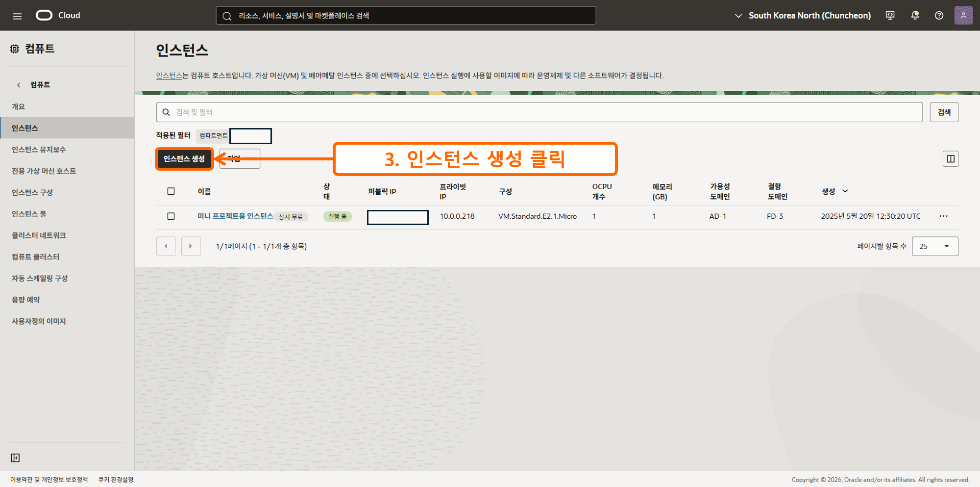This screenshot has width=980, height=487.
Task: Go to previous page arrow
Action: click(x=166, y=246)
